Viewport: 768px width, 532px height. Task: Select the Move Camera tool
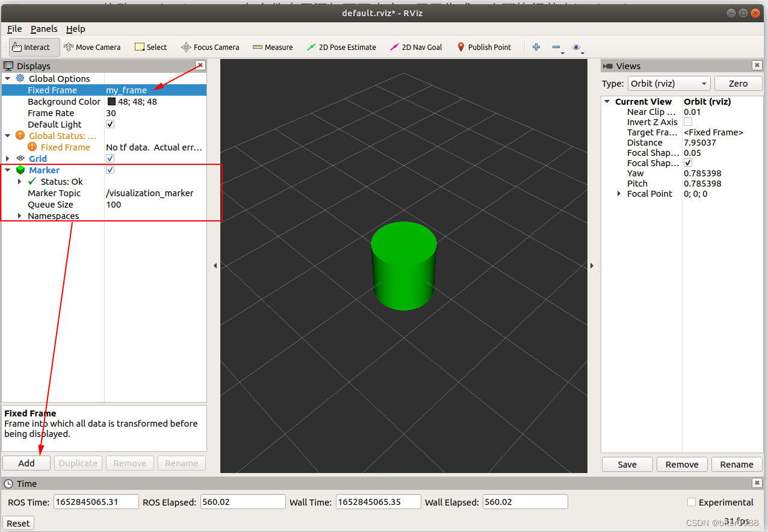coord(92,47)
